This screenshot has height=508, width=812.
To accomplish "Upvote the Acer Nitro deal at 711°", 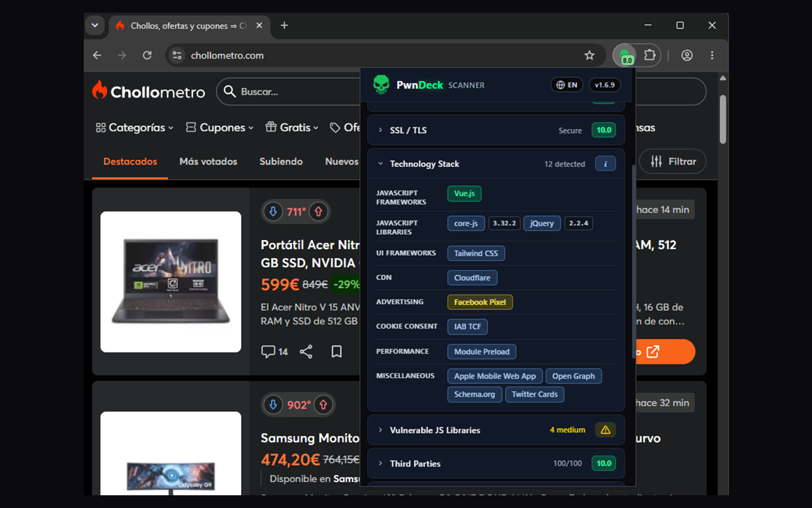I will tap(318, 211).
